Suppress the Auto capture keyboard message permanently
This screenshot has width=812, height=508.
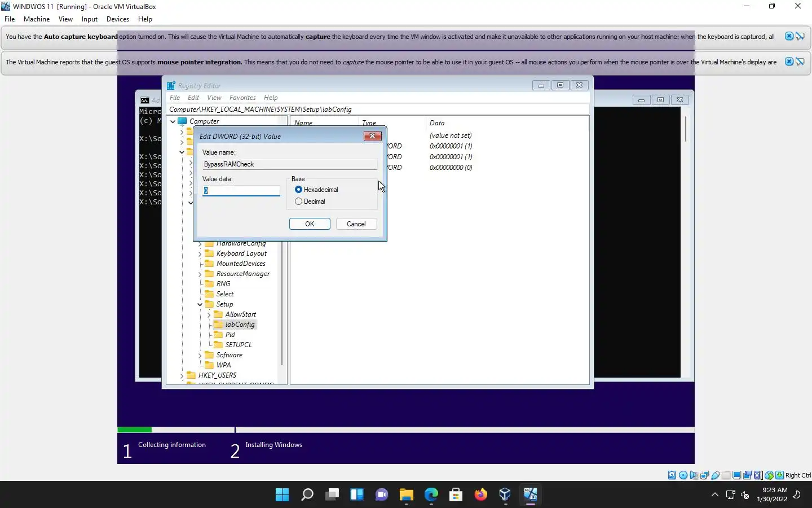click(800, 36)
